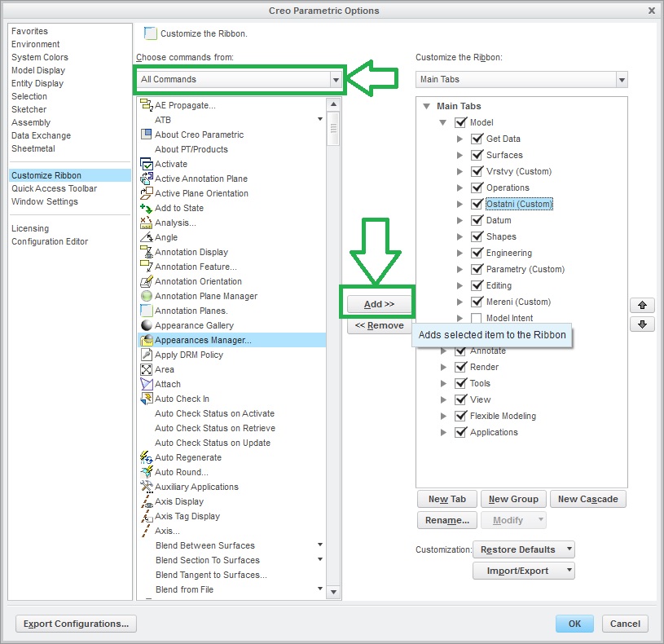Click the Appearance Gallery sphere icon
This screenshot has width=664, height=644.
[x=146, y=325]
